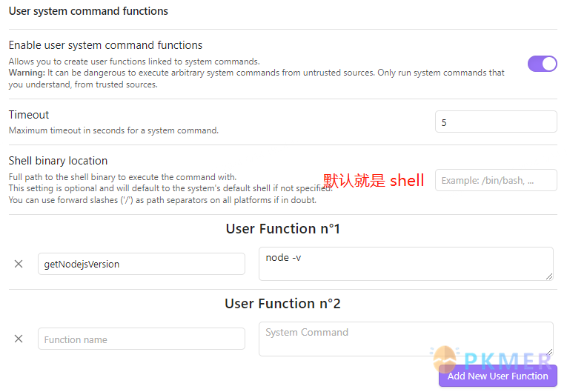Click the empty System Command text area
The width and height of the screenshot is (567, 392).
coord(405,338)
